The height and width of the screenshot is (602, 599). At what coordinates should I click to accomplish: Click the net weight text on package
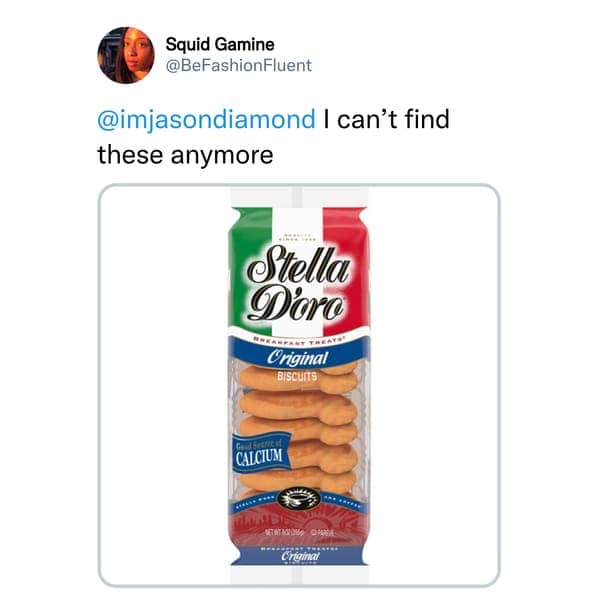click(x=285, y=533)
